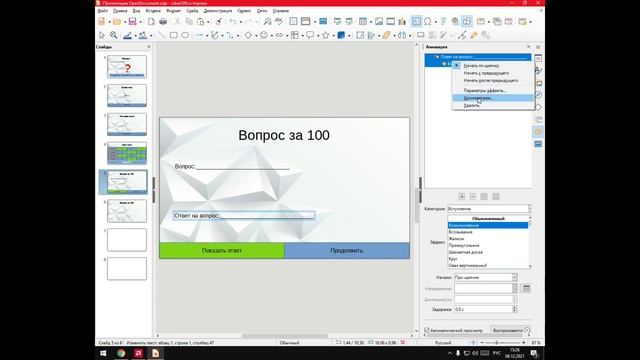The height and width of the screenshot is (360, 640).
Task: Click the Special Character omega icon
Action: click(428, 22)
